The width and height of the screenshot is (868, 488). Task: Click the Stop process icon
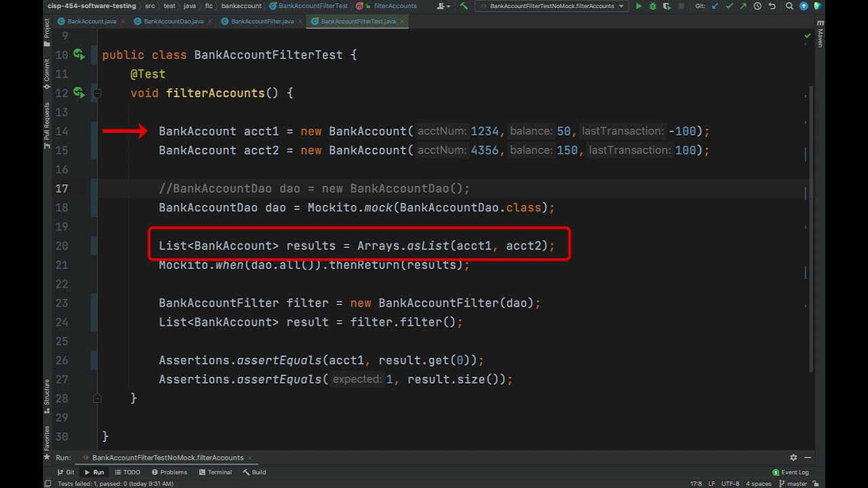coord(682,6)
